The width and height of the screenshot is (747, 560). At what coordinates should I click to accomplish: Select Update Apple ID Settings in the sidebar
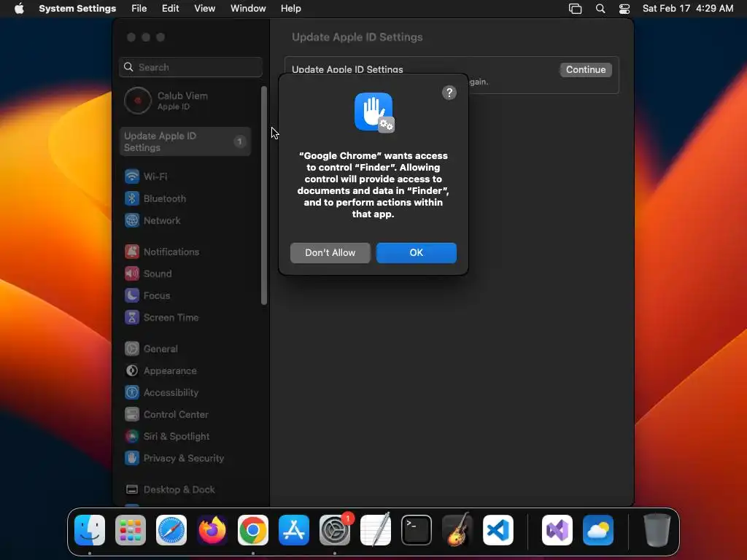(185, 141)
